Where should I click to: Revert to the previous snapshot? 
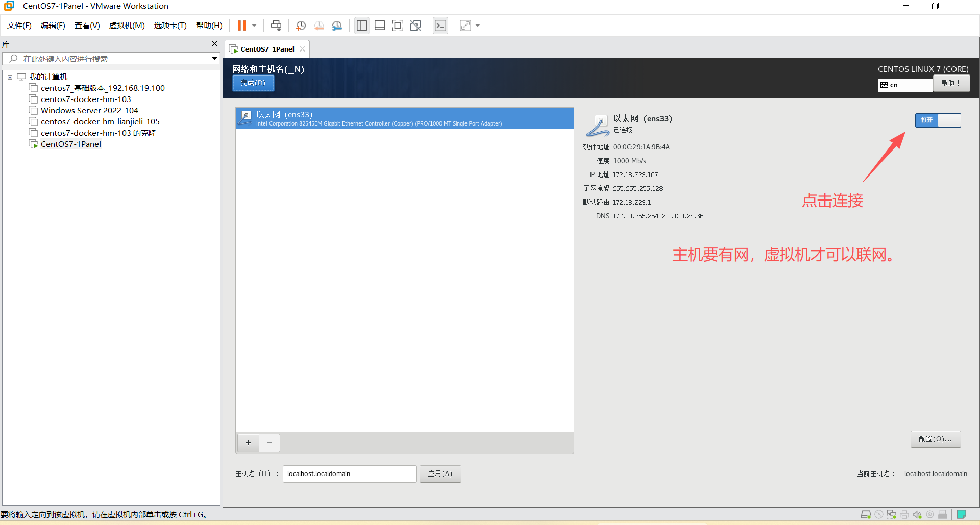(319, 26)
